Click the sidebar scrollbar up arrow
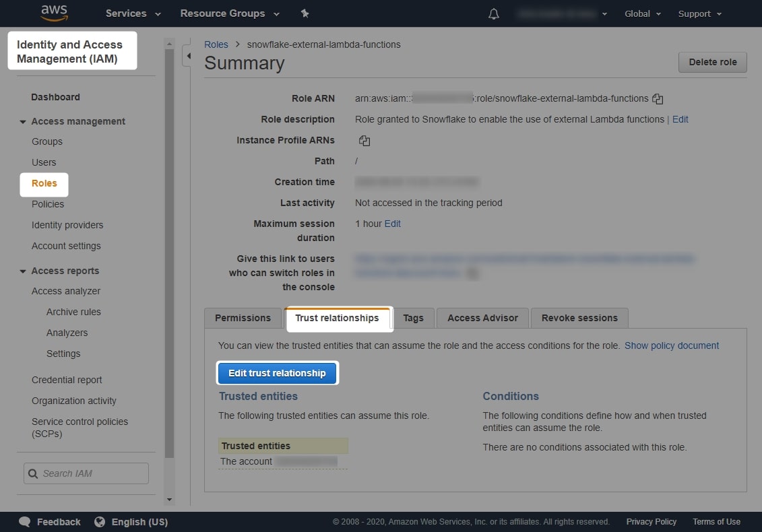This screenshot has height=532, width=762. pos(169,44)
